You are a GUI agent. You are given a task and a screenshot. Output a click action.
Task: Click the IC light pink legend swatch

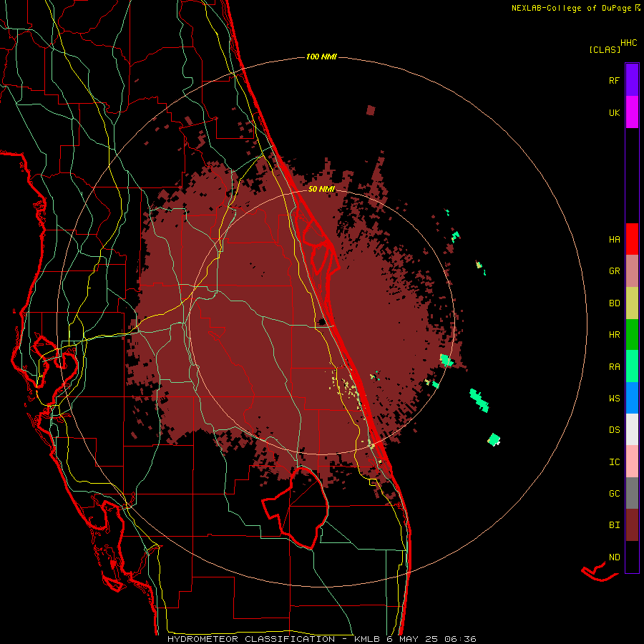point(632,462)
